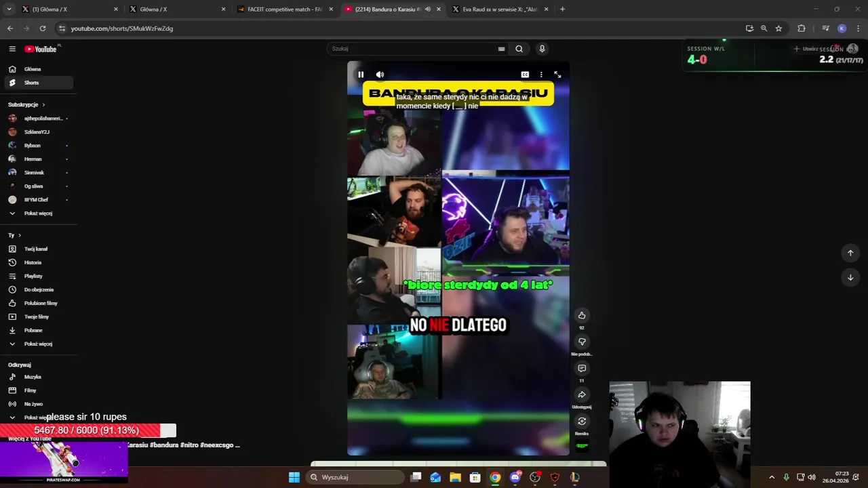Open Discord from the taskbar
Viewport: 868px width, 488px height.
(x=515, y=477)
